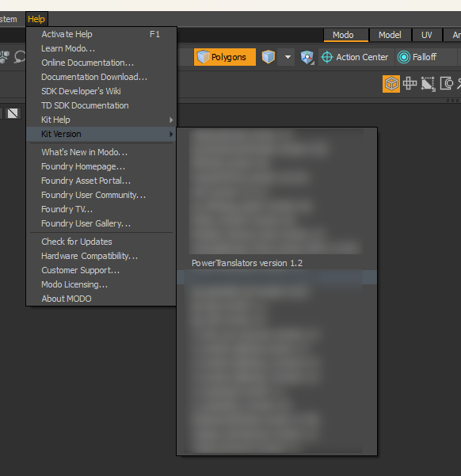Click the lasso selection icon
This screenshot has height=476, width=461.
tap(20, 57)
